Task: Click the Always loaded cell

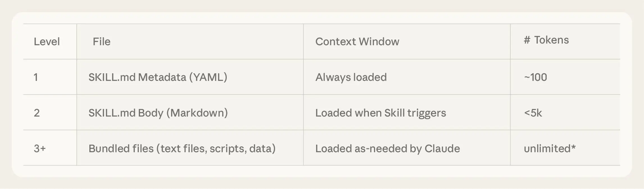Action: coord(351,77)
